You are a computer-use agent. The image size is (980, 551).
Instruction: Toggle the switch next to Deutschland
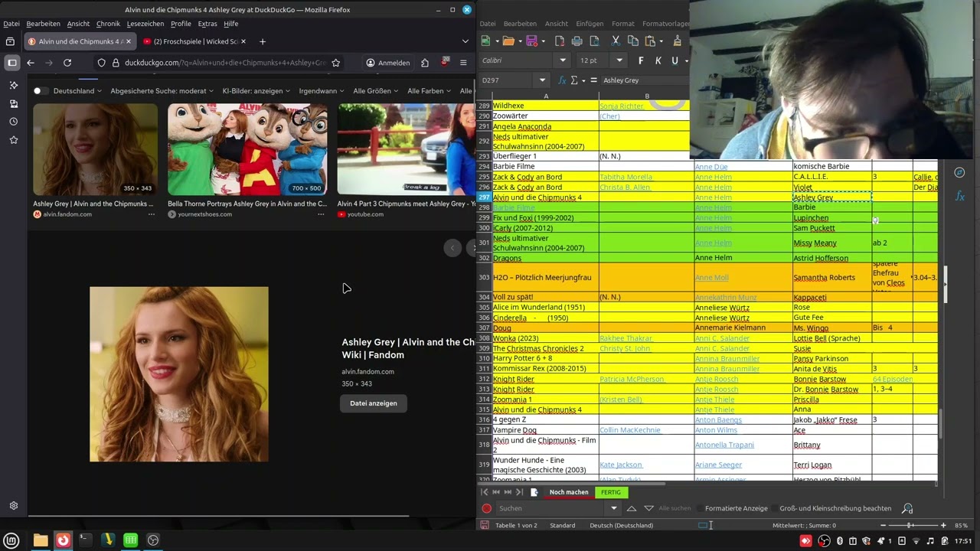40,91
